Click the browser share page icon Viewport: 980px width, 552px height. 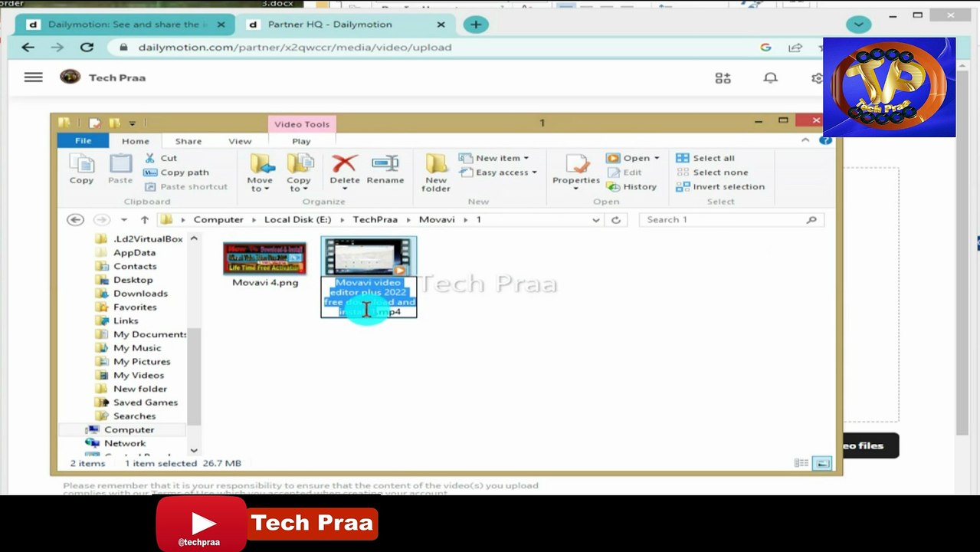795,48
